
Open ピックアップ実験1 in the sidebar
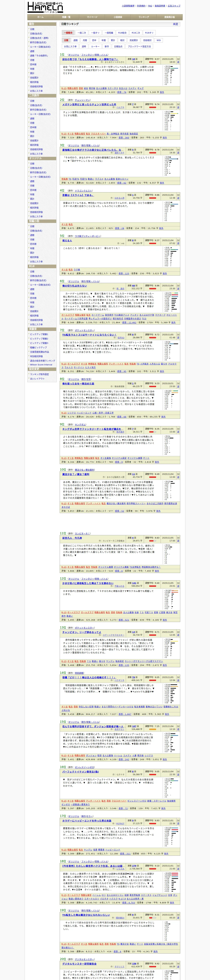click(x=39, y=334)
